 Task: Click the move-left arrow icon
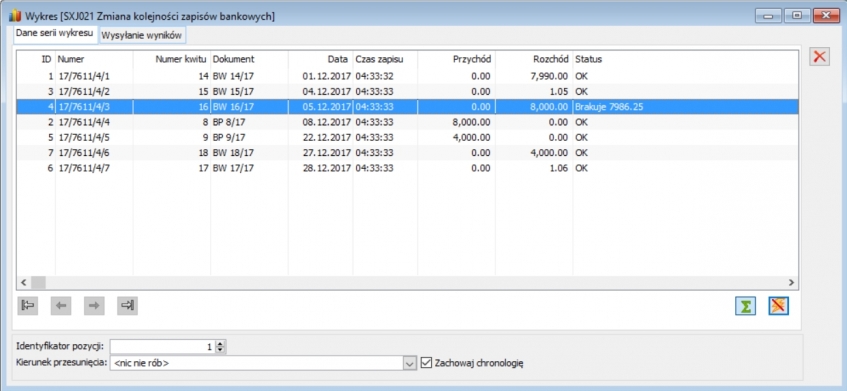point(61,306)
